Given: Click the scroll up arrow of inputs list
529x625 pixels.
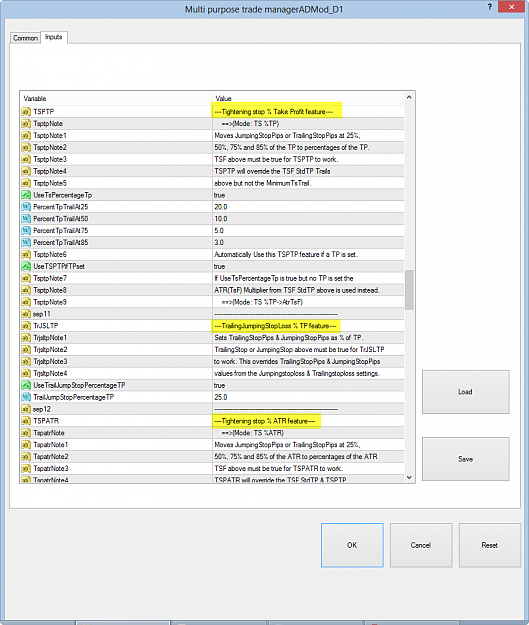Looking at the screenshot, I should click(409, 97).
